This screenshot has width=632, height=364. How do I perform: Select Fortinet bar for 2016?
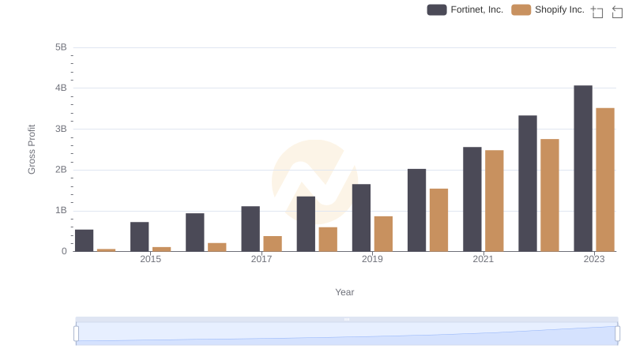[195, 232]
